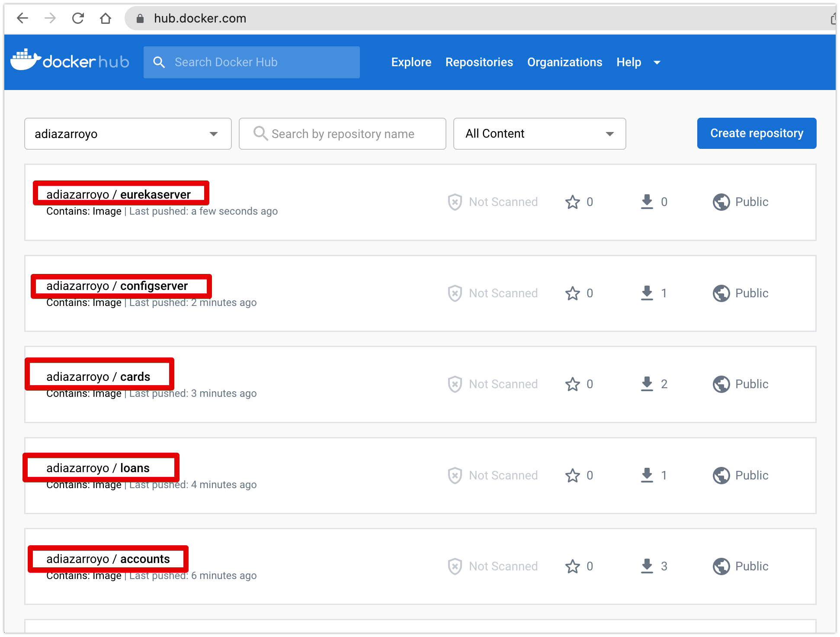Image resolution: width=840 pixels, height=637 pixels.
Task: Click the Not Scanned shield icon for eurekaserver
Action: [455, 202]
